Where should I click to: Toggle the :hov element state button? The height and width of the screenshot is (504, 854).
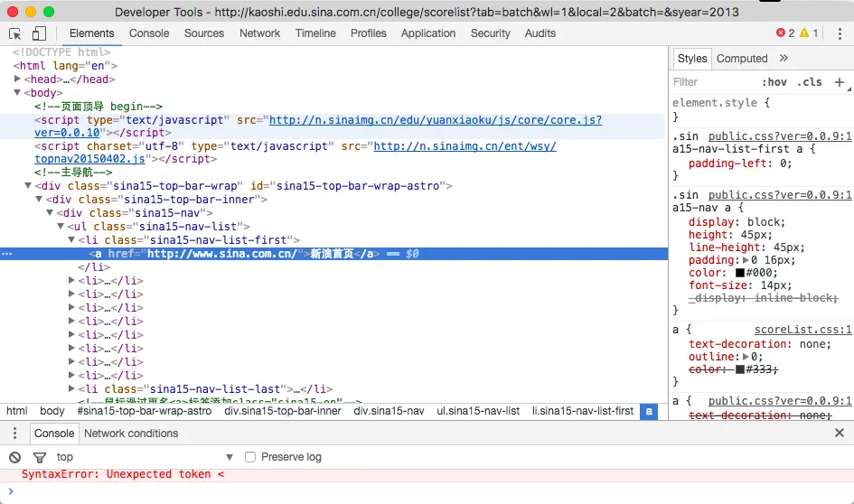pyautogui.click(x=774, y=82)
